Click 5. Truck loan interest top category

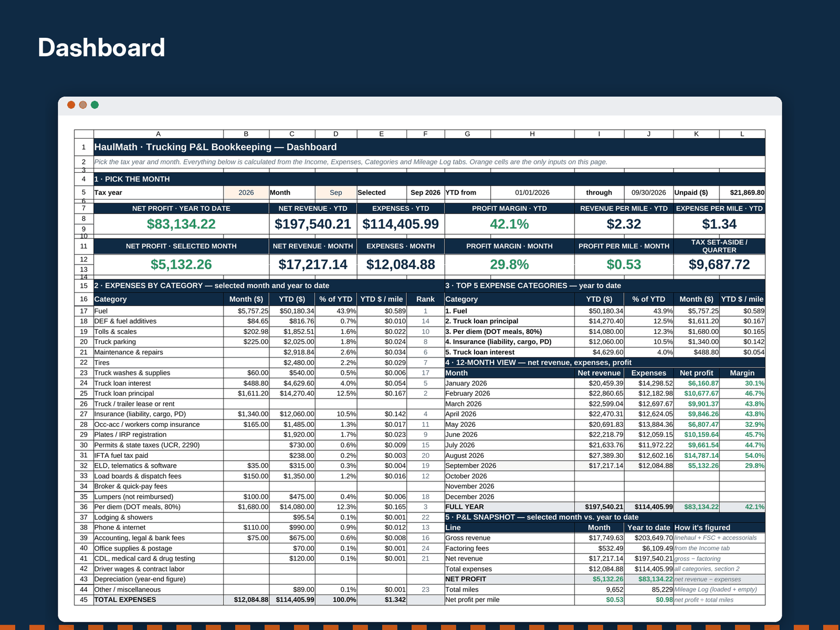coord(509,352)
